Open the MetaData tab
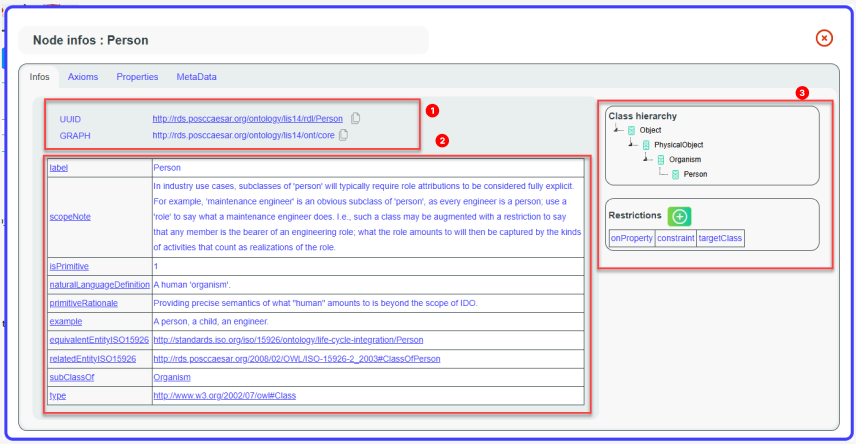 click(197, 77)
